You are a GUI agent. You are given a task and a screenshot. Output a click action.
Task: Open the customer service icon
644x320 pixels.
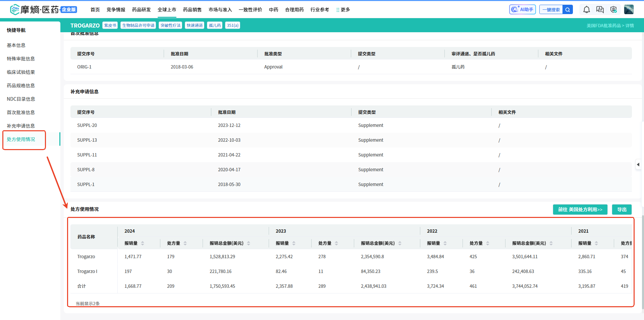[613, 10]
